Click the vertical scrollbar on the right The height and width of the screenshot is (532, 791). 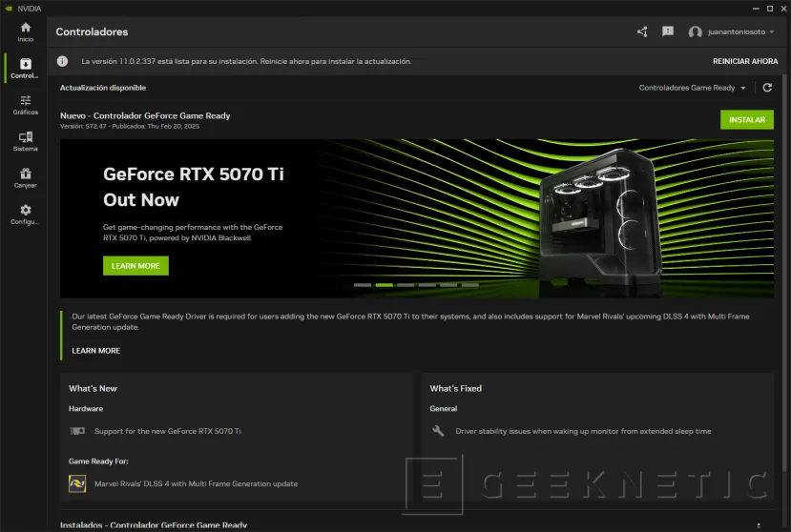pos(785,273)
